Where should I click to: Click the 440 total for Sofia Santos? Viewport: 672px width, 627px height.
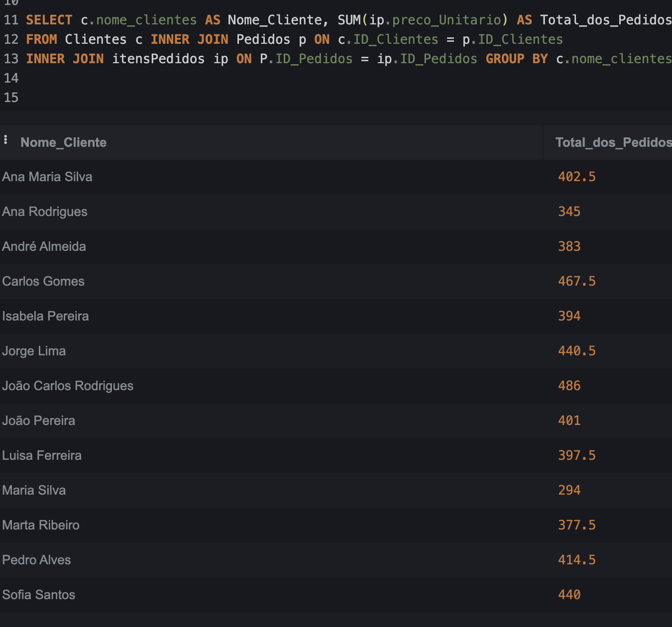pos(569,595)
